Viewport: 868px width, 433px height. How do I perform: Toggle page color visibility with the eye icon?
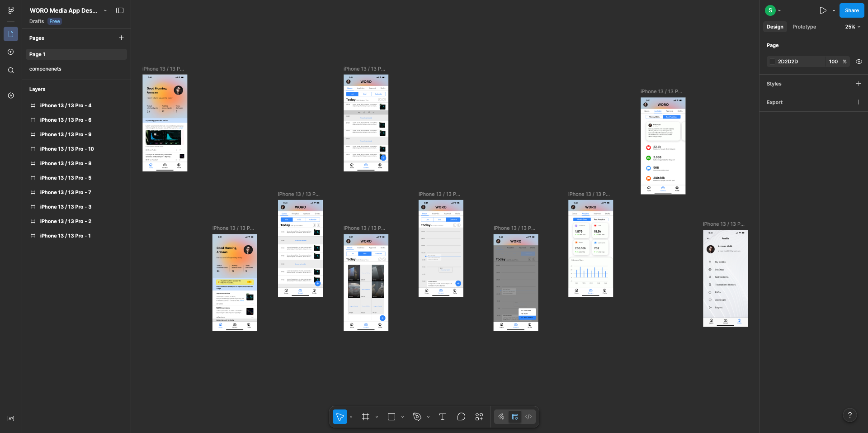coord(859,61)
